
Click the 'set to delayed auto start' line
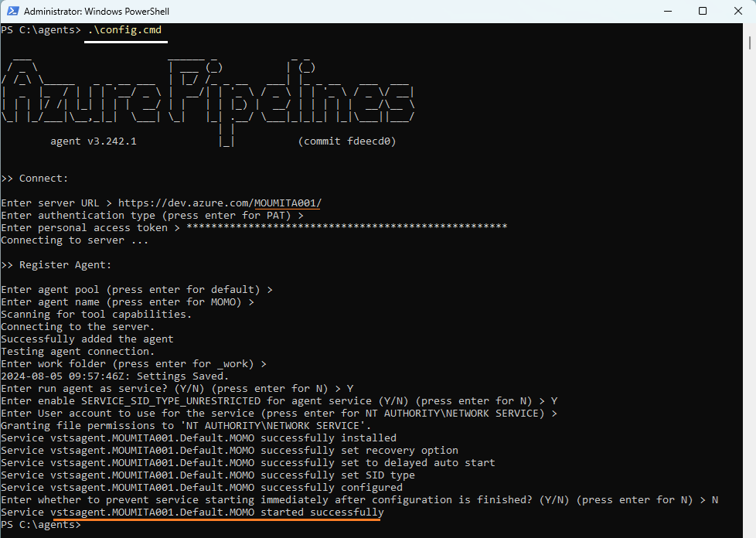[248, 463]
